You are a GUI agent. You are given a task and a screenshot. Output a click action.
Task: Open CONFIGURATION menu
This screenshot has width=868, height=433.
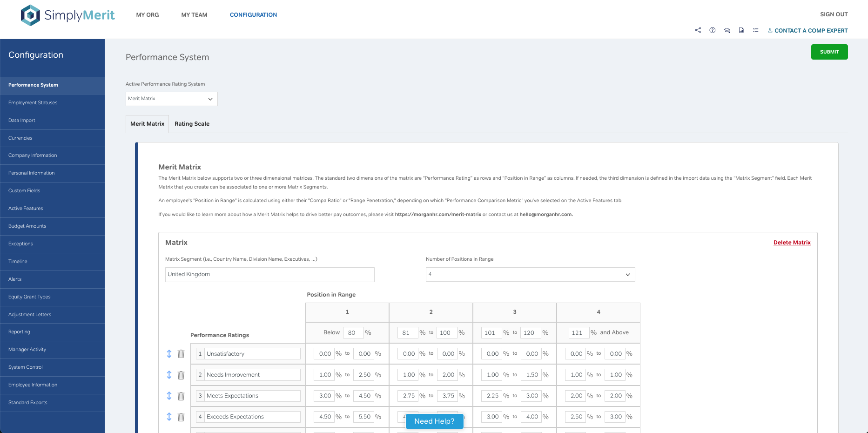(x=253, y=15)
